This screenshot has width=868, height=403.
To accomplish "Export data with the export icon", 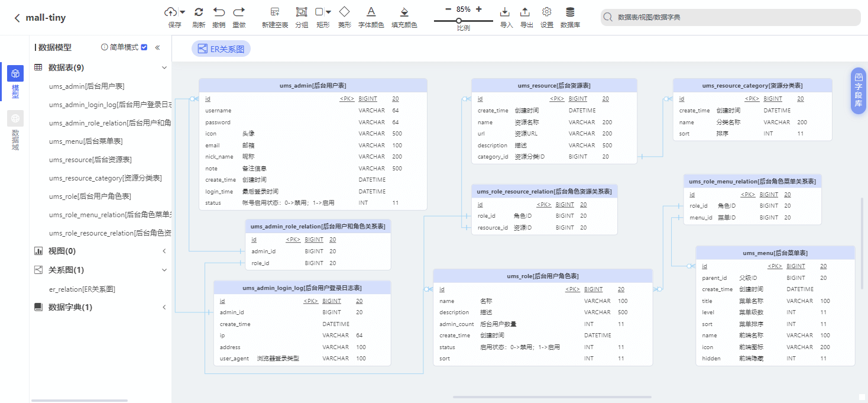I will point(525,12).
